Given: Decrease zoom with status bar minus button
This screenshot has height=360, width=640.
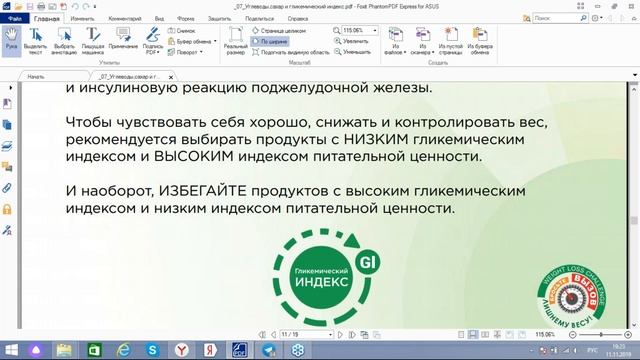Looking at the screenshot, I should click(x=572, y=335).
